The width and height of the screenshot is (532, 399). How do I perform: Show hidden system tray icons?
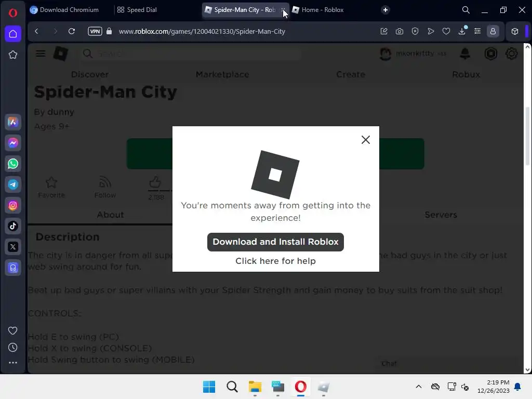(x=419, y=387)
